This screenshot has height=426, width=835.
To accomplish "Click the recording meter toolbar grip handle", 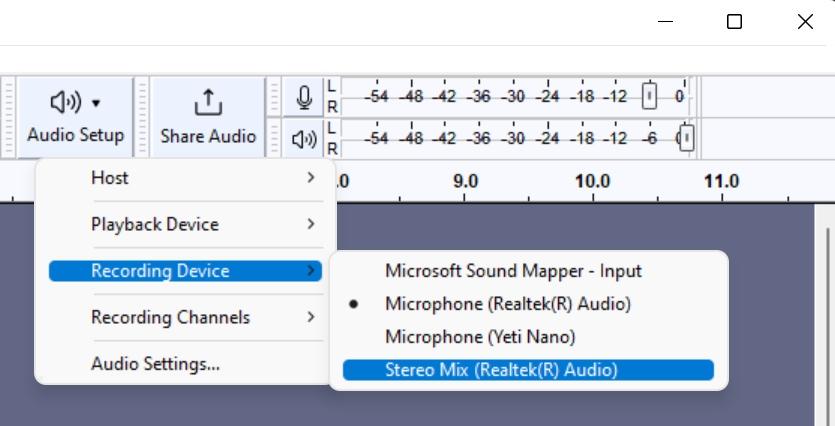I will pos(274,97).
